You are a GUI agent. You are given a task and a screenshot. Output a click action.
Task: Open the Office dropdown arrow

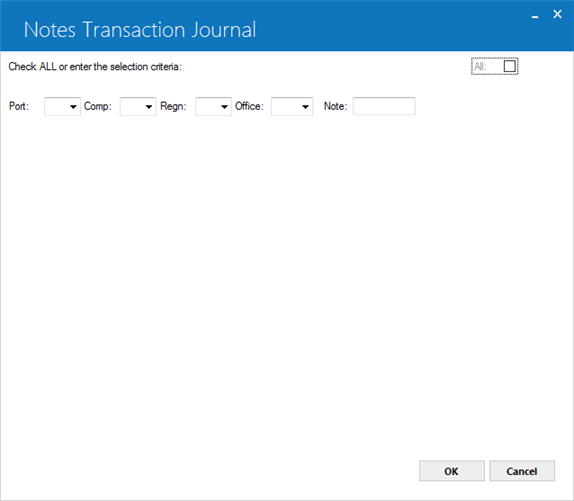(305, 106)
